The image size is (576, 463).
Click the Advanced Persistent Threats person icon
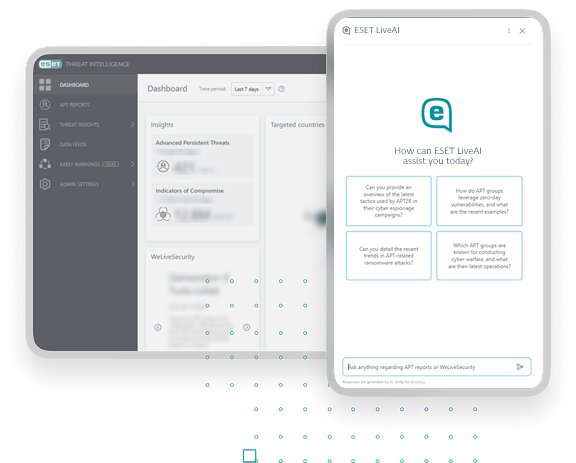(x=163, y=166)
